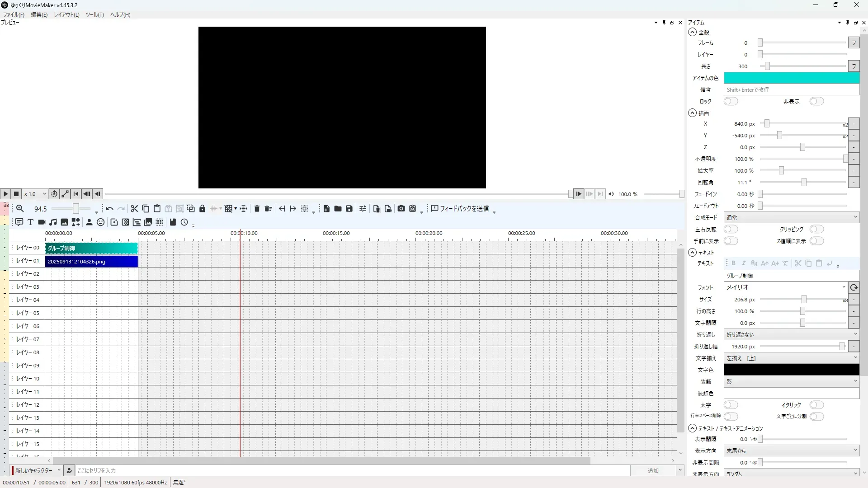Screen dimensions: 868x488
Task: Collapse the 描画 section expander
Action: (692, 113)
